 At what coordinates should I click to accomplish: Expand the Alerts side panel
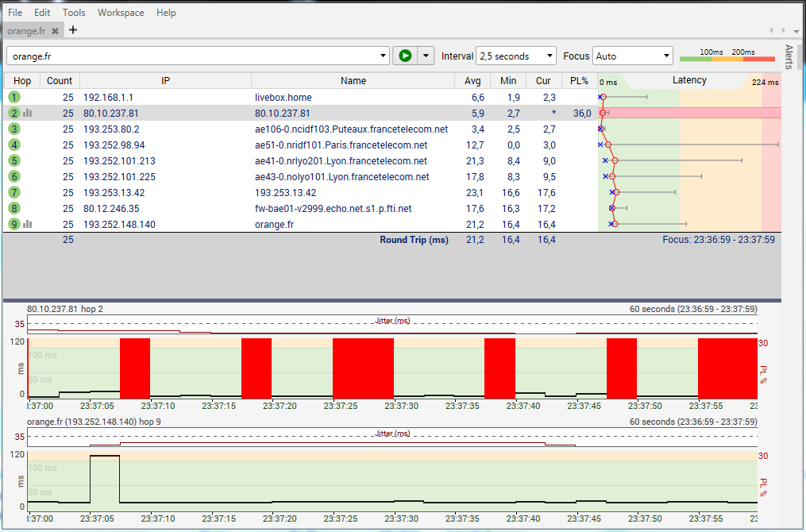click(x=789, y=57)
